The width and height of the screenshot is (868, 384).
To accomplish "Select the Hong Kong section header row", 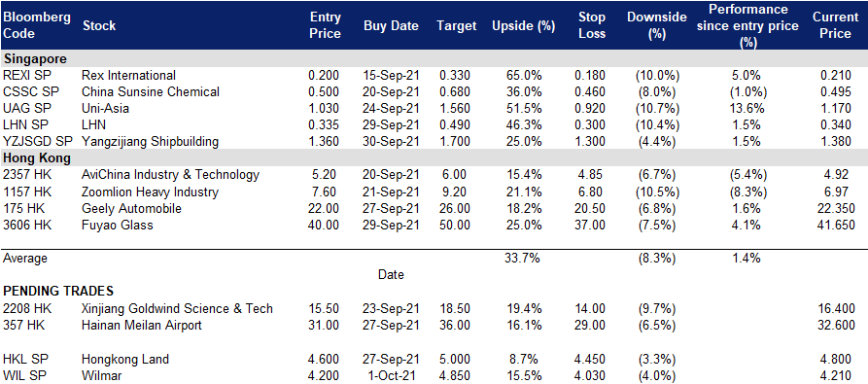I will click(434, 158).
